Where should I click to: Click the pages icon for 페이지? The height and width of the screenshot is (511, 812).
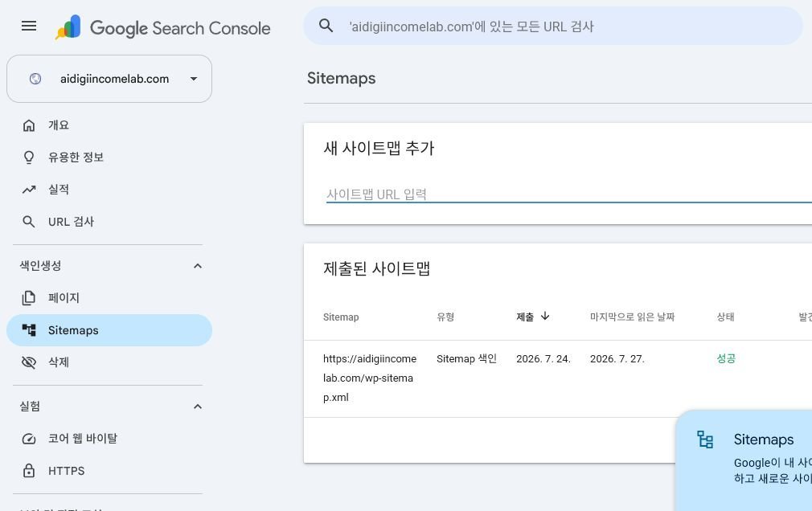29,298
